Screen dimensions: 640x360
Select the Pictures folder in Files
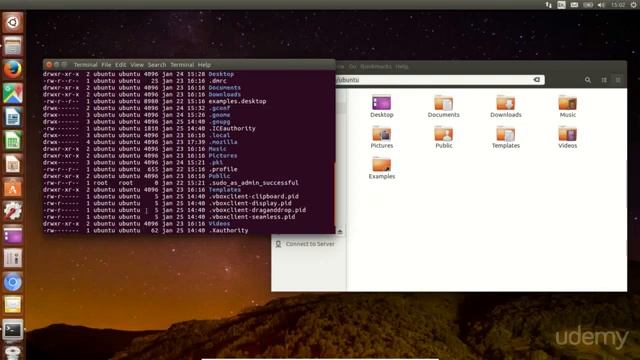pyautogui.click(x=382, y=137)
